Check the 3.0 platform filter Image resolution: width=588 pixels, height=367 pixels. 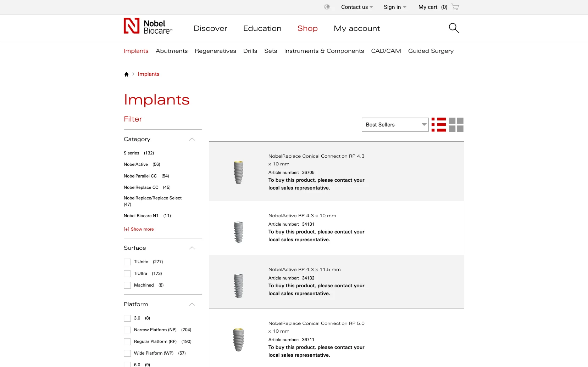[x=127, y=318]
